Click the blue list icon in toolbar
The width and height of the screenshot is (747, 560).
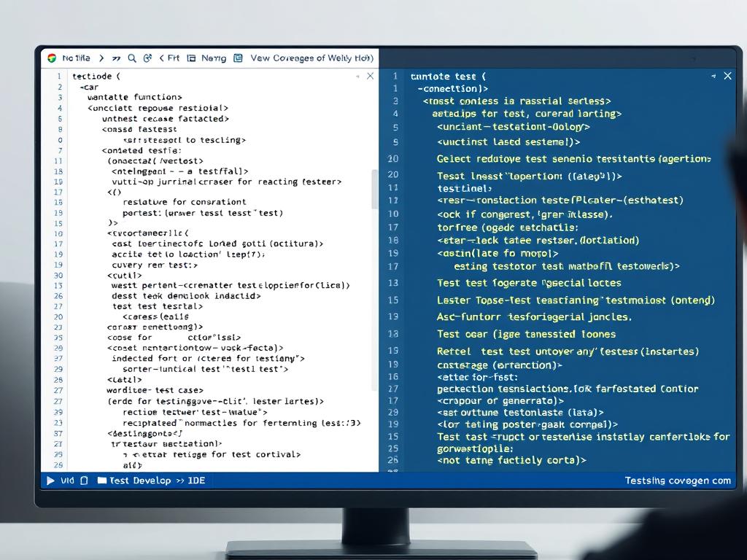[239, 58]
